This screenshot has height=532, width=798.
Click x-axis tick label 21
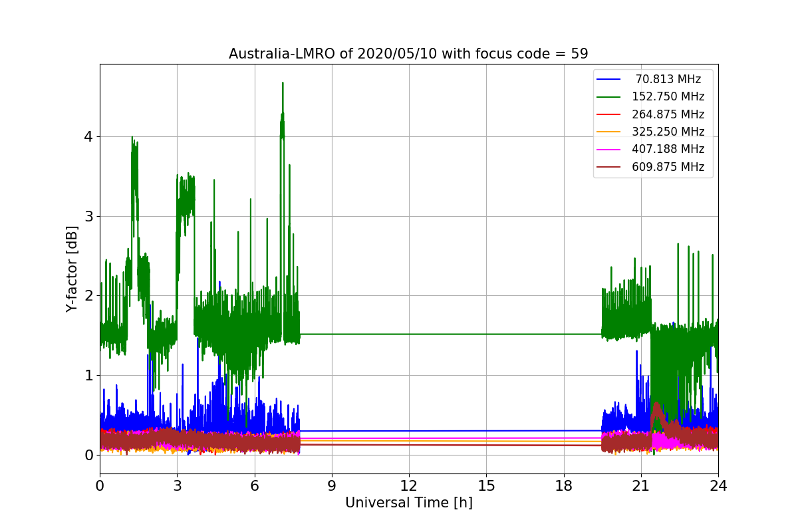640,485
